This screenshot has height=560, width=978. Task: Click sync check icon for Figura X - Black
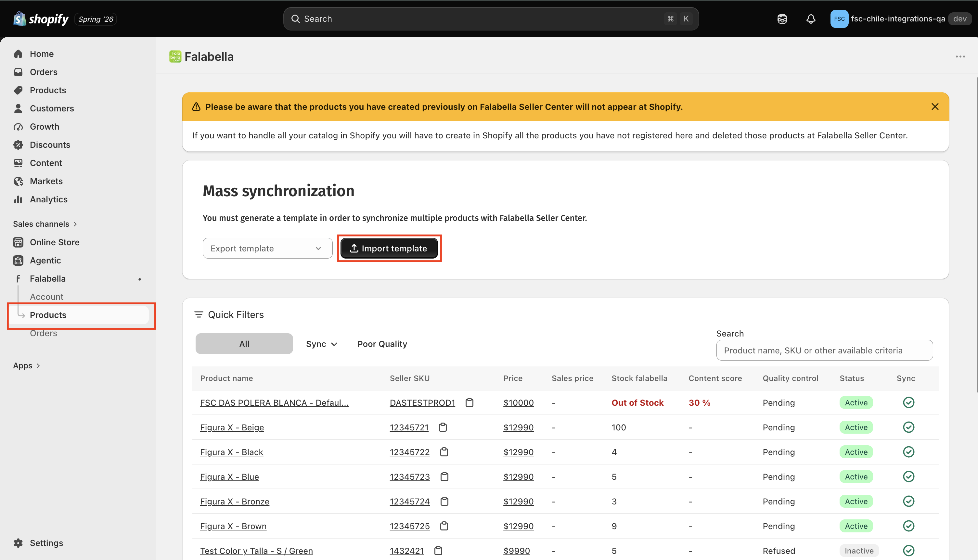tap(908, 452)
